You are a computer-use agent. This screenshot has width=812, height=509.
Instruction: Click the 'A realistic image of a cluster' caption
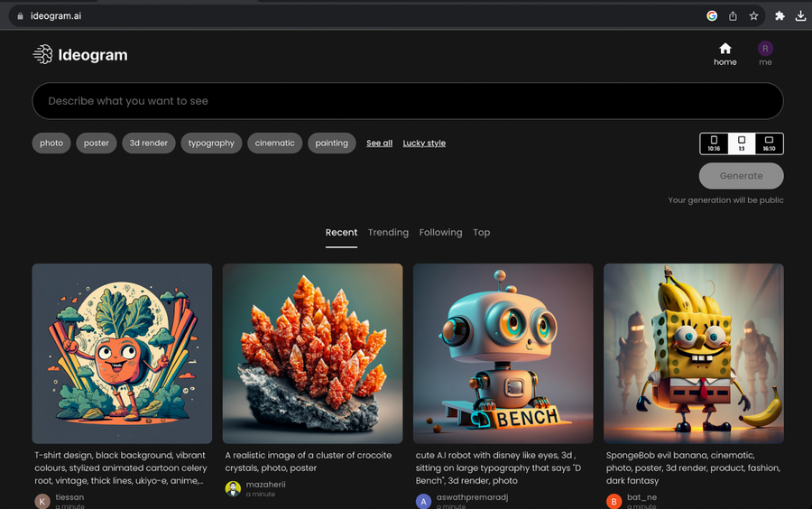[x=309, y=461]
